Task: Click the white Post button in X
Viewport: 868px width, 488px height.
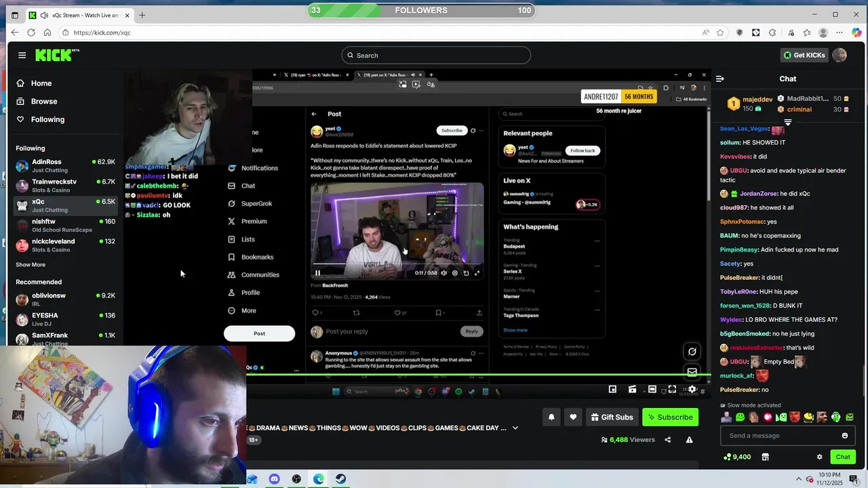Action: tap(259, 333)
